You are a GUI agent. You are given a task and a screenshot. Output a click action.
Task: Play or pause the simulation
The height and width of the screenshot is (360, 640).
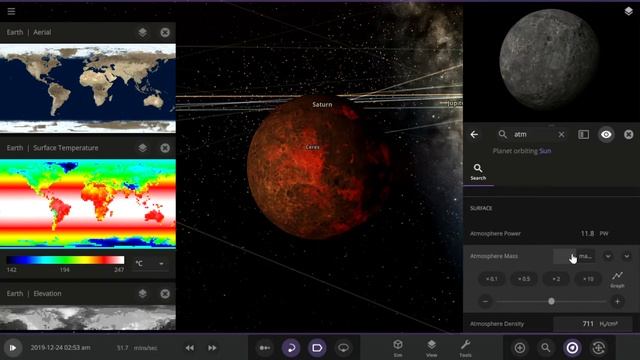click(13, 348)
